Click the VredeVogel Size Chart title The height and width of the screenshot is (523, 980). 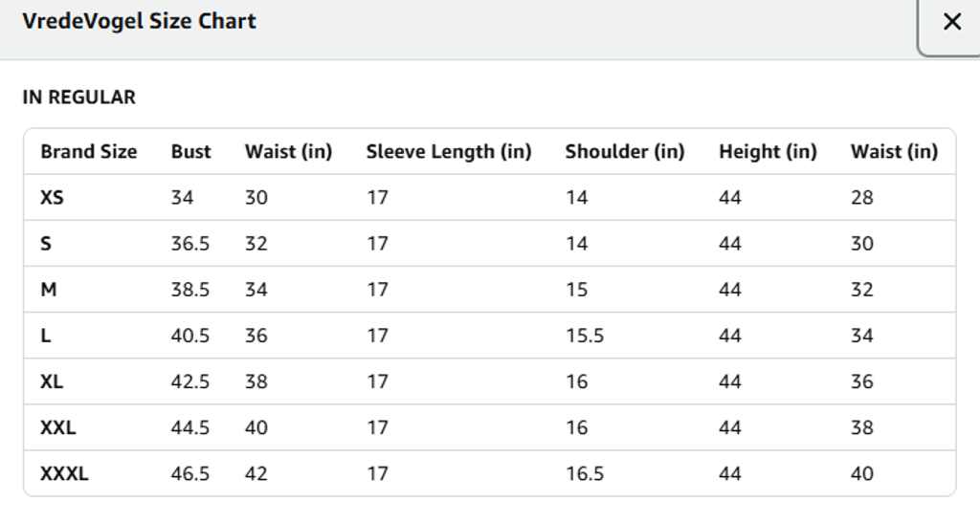(x=139, y=21)
